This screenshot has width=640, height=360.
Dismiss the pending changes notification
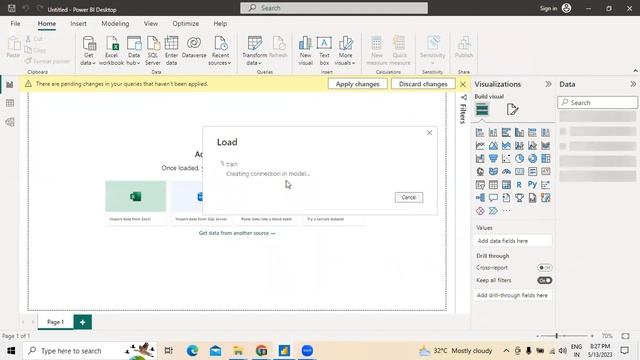pos(462,84)
